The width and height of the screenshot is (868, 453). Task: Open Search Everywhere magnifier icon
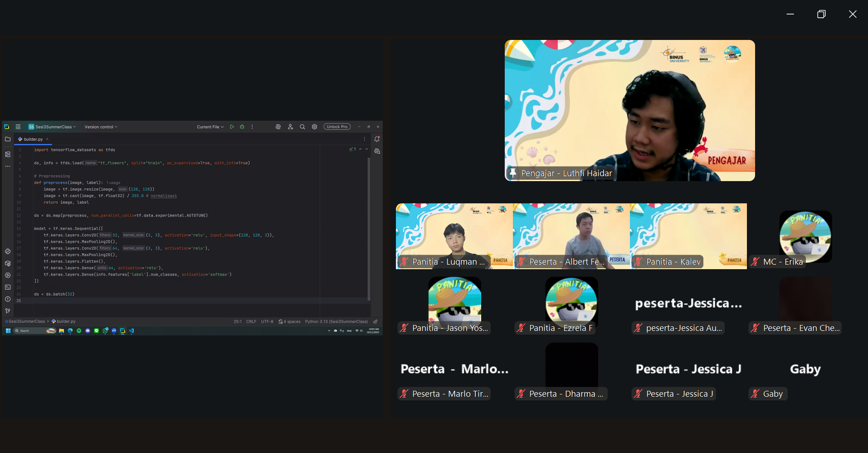click(302, 127)
